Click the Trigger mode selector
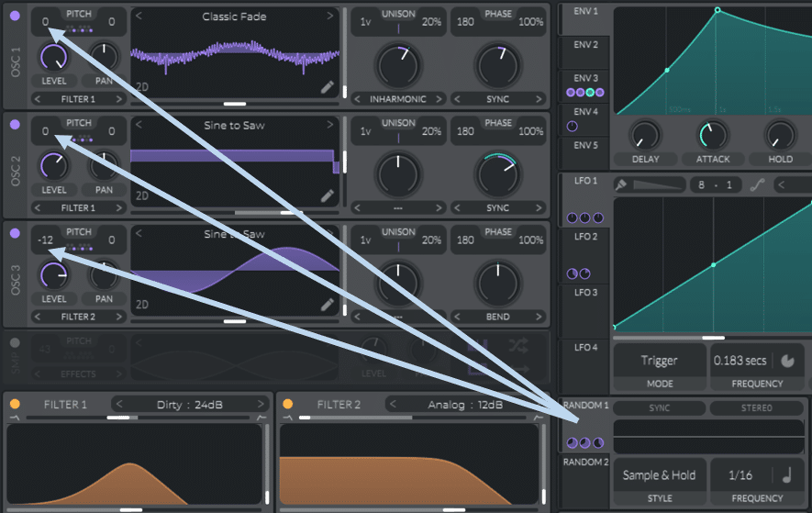The image size is (812, 513). [659, 361]
